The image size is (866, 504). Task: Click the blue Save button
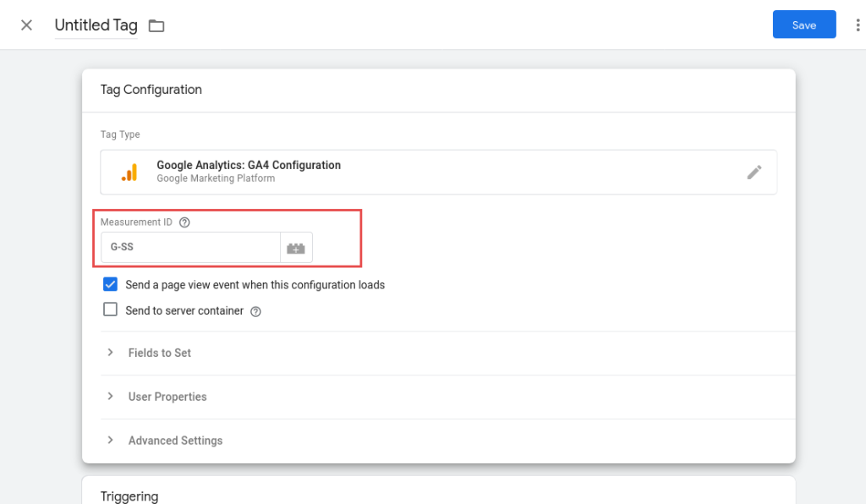[x=803, y=25]
